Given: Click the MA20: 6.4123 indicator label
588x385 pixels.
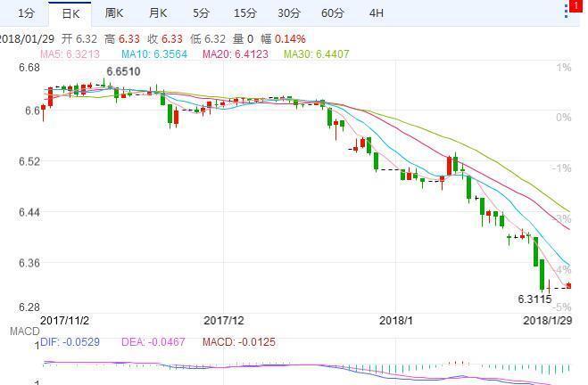Looking at the screenshot, I should point(236,54).
